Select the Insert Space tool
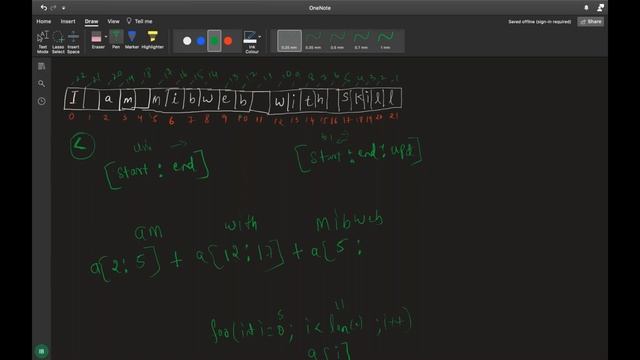Screen dimensions: 640x360 [73, 42]
